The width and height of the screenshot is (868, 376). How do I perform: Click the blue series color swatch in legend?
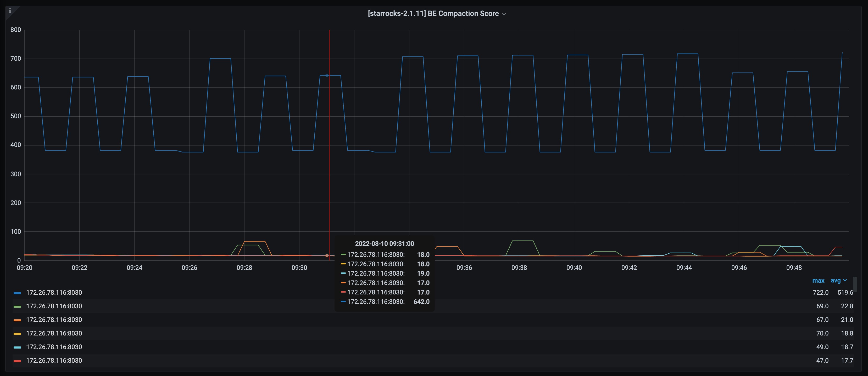(x=17, y=293)
